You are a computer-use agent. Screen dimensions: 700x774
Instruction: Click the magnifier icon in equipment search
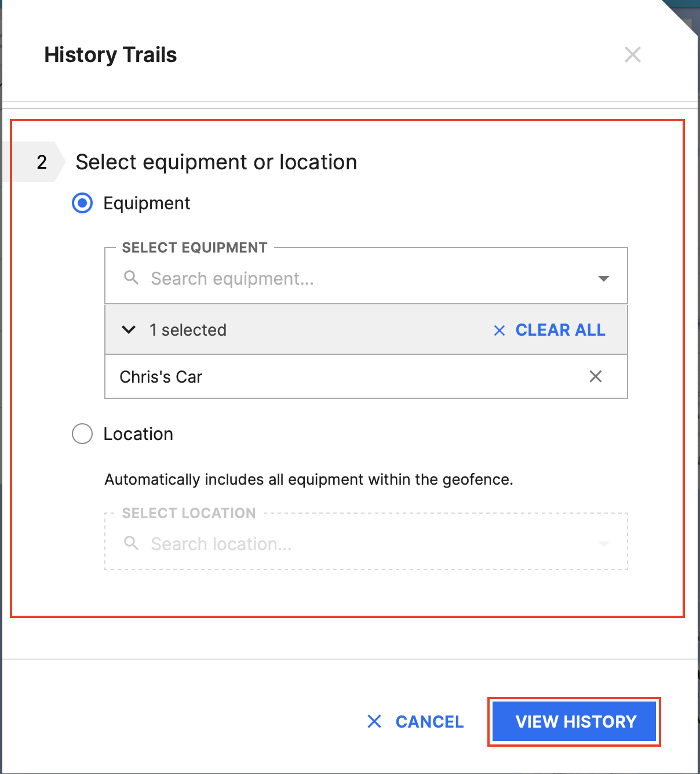click(132, 278)
